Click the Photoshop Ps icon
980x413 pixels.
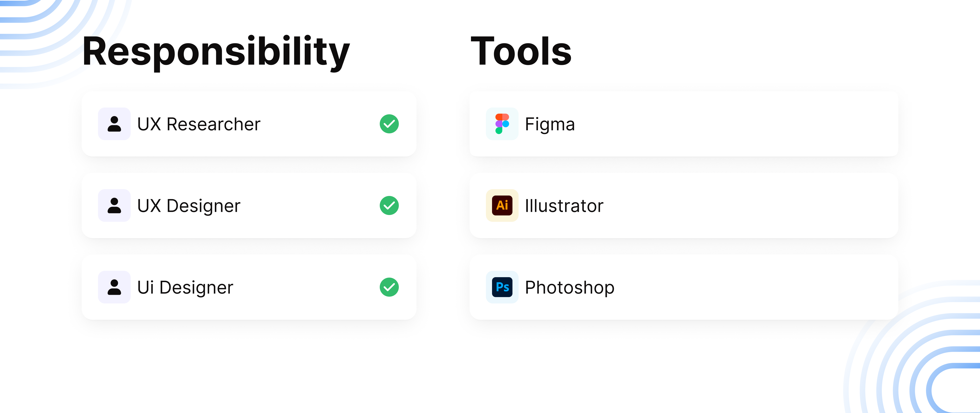coord(502,287)
